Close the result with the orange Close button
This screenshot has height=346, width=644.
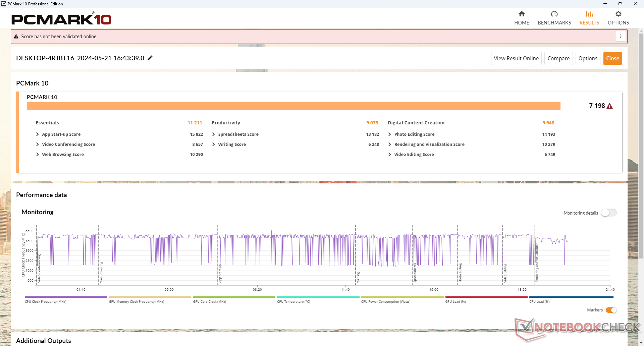pos(612,58)
